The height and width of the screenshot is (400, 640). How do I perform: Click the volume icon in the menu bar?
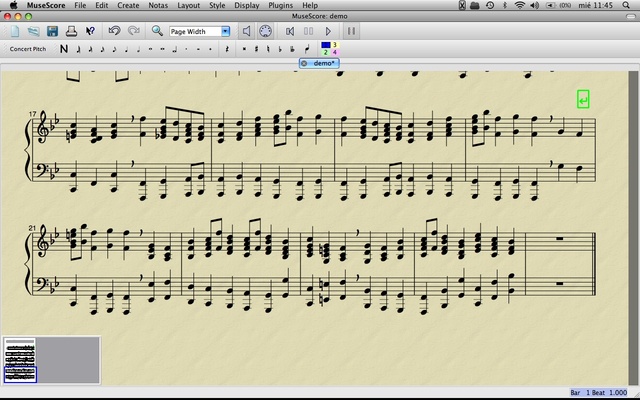point(534,5)
